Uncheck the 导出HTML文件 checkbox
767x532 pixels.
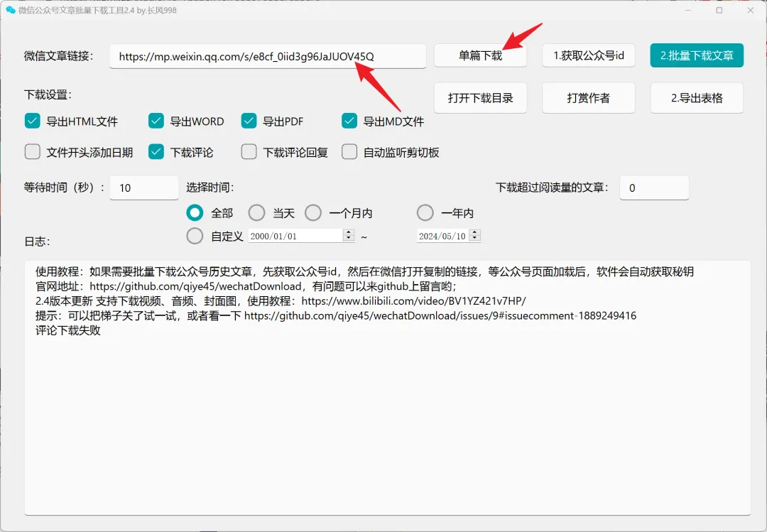tap(32, 121)
